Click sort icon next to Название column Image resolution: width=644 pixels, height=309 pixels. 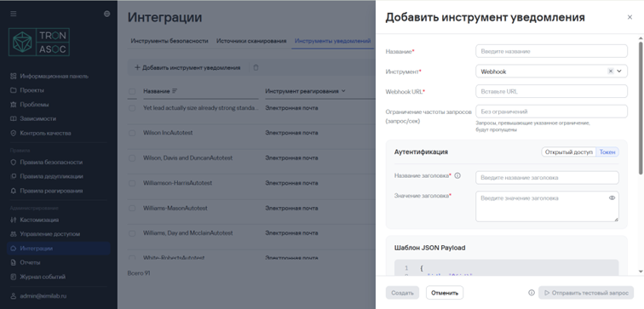[175, 91]
